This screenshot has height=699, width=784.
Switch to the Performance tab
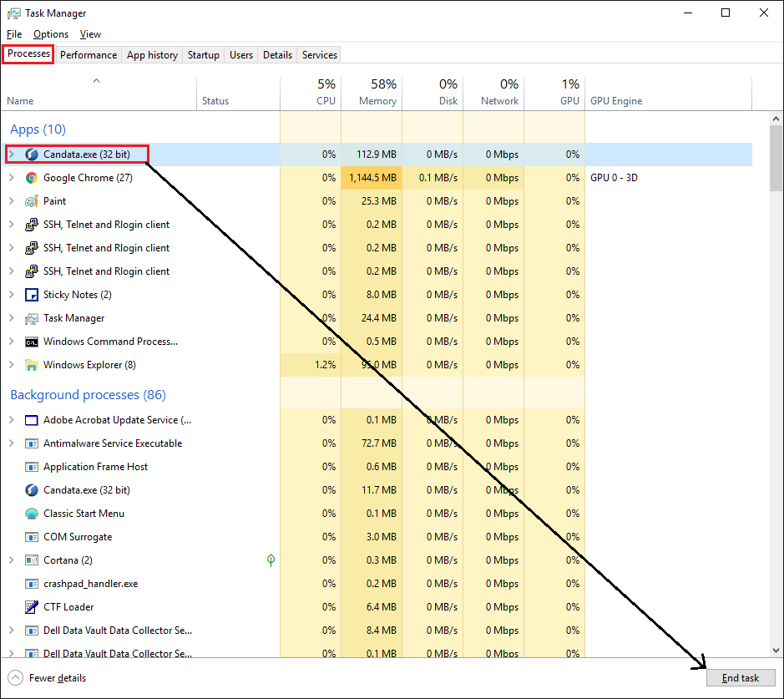click(89, 55)
